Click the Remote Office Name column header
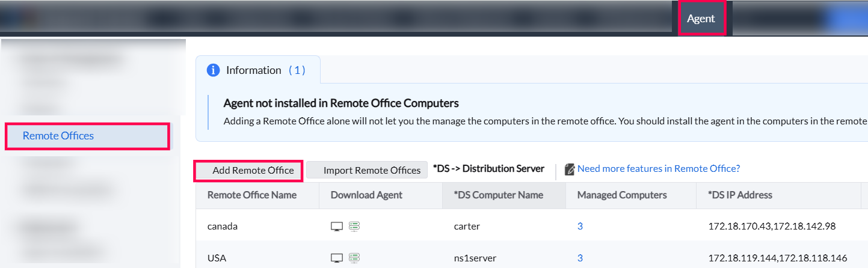The height and width of the screenshot is (268, 868). pos(252,195)
